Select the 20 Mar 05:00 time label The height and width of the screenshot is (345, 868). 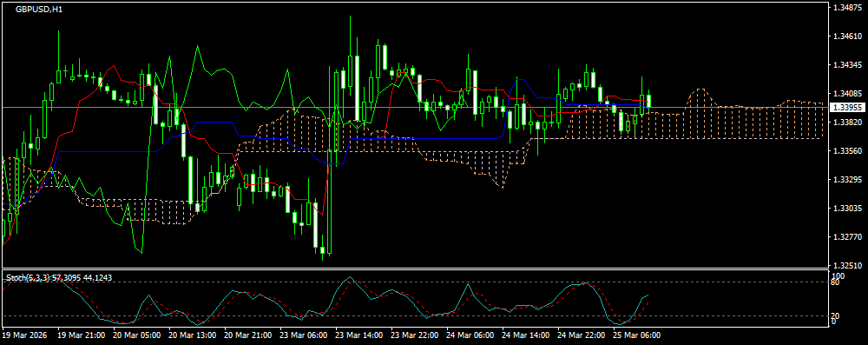coord(136,335)
